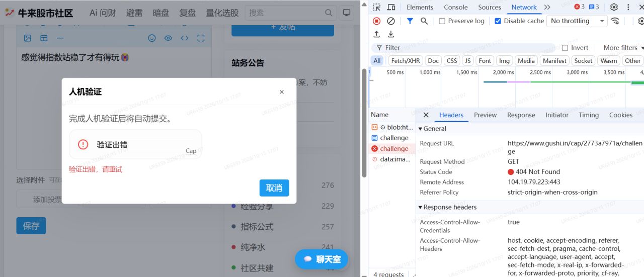This screenshot has height=277, width=644.
Task: Toggle the device toolbar icon
Action: pos(391,7)
